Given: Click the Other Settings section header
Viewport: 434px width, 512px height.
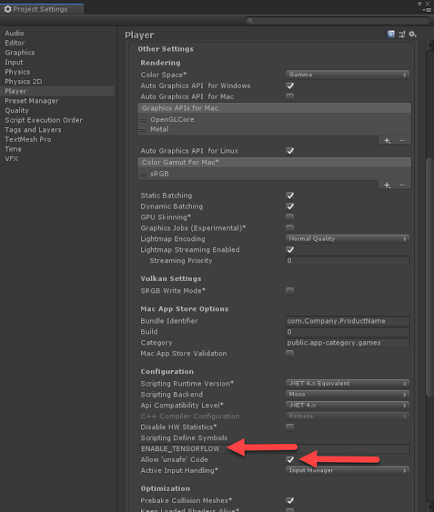Looking at the screenshot, I should tap(166, 49).
